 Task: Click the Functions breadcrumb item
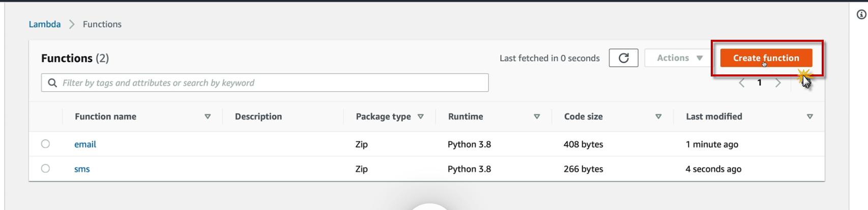(102, 24)
